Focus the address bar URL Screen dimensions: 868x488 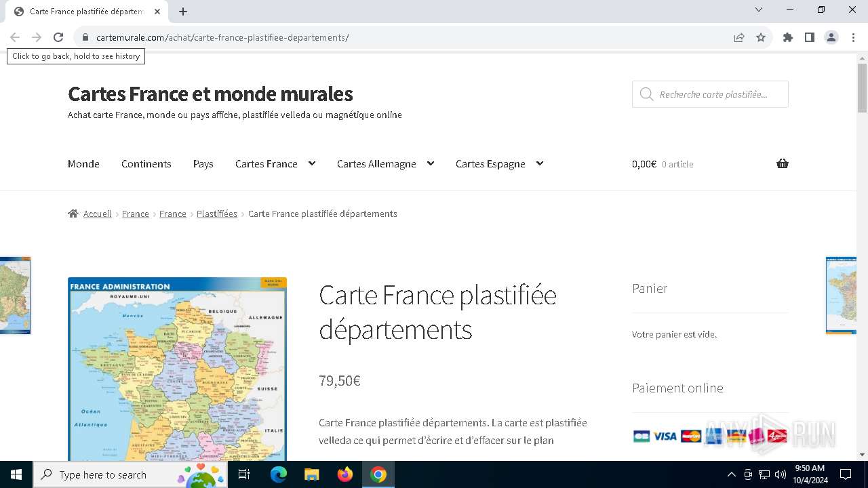(222, 37)
